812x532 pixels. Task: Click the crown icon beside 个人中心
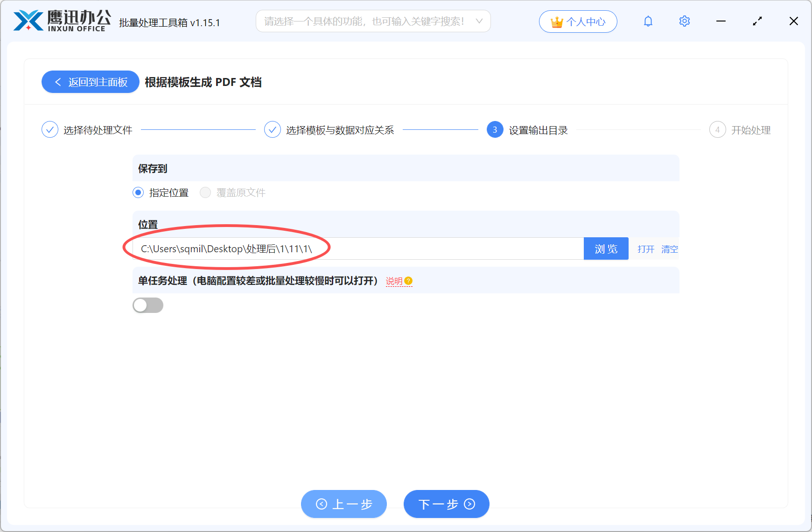point(557,21)
